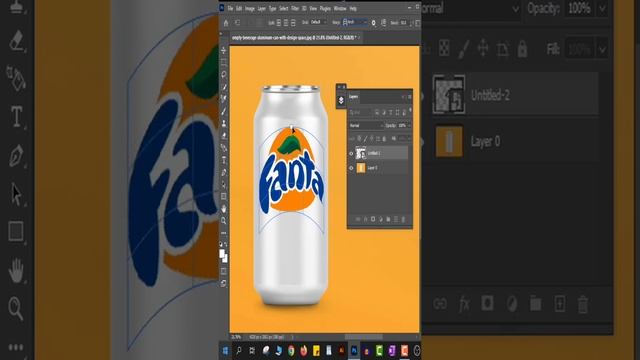The height and width of the screenshot is (360, 640).
Task: Click the foreground color swatch
Action: (x=222, y=254)
